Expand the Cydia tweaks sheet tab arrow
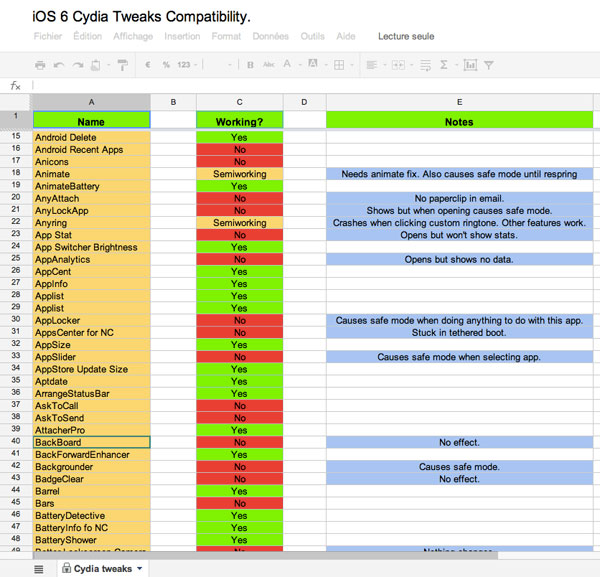 [140, 568]
